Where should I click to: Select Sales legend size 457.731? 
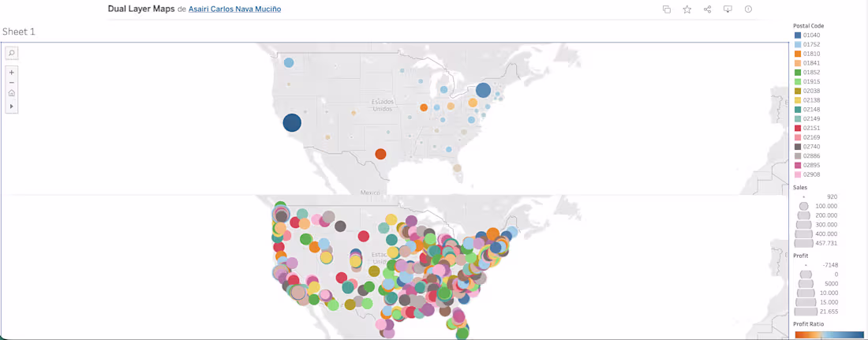817,243
